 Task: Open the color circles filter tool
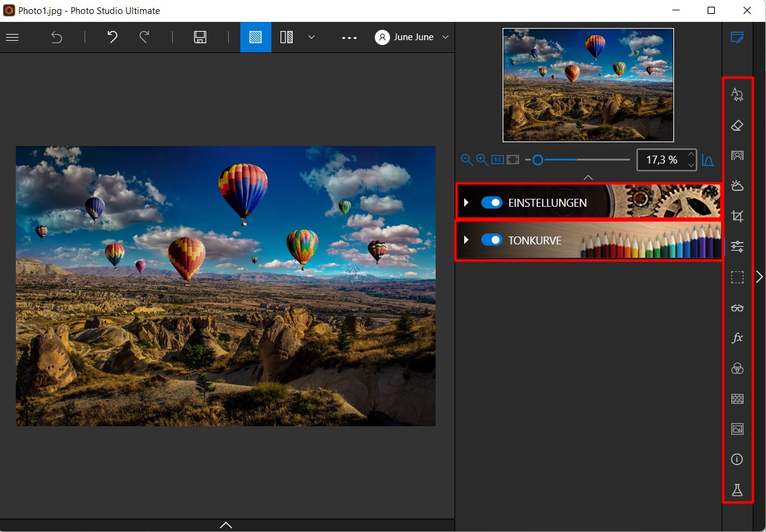click(737, 368)
